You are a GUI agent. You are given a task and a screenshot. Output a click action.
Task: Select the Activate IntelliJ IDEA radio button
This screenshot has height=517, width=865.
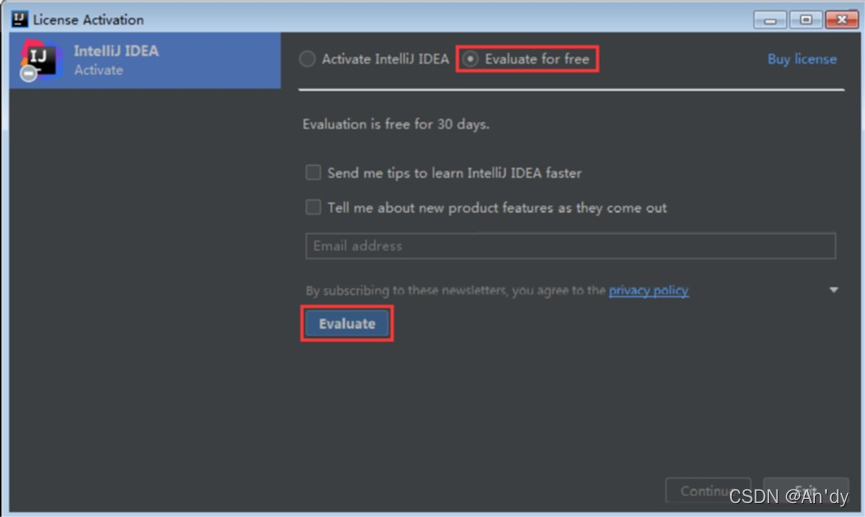coord(307,59)
